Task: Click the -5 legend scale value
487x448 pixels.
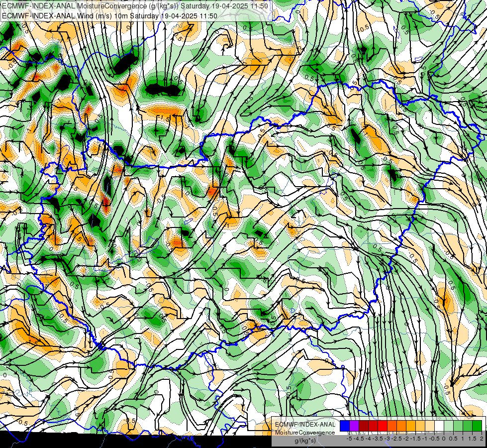Action: pos(349,439)
